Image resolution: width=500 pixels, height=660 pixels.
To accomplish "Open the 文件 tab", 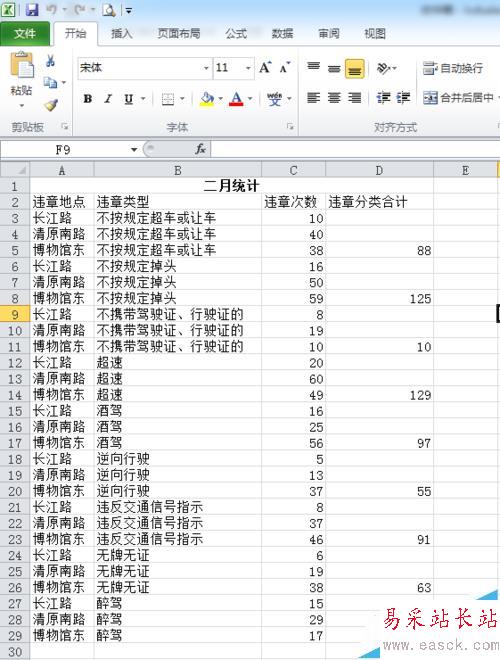I will pos(25,34).
